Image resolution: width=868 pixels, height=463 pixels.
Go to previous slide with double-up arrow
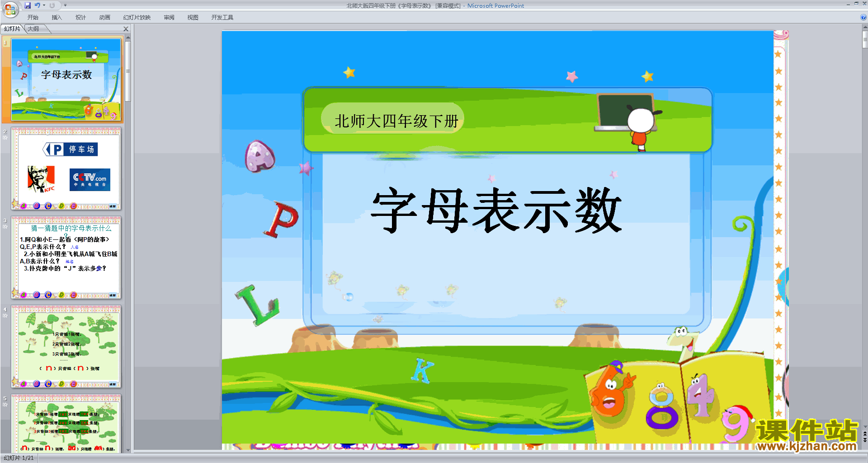click(x=865, y=434)
